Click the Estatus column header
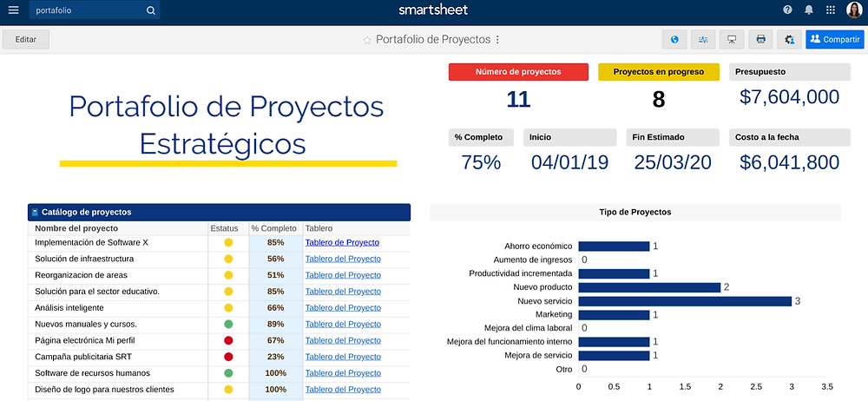This screenshot has width=868, height=401. tap(224, 228)
